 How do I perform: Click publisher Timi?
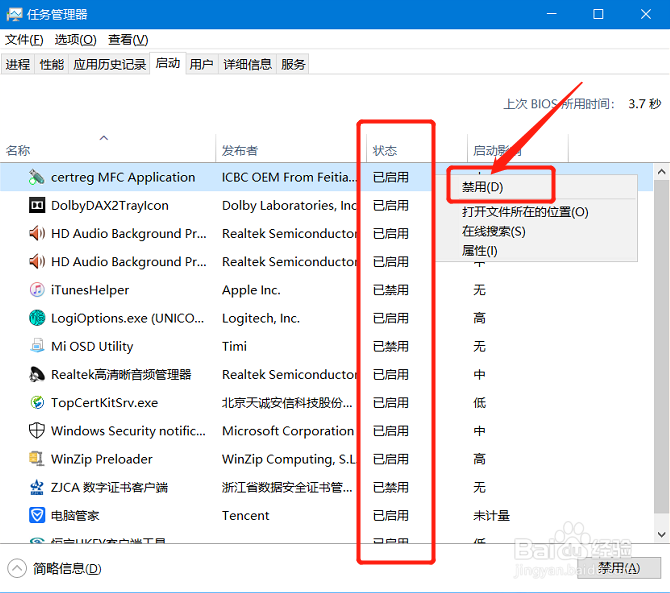click(x=234, y=346)
